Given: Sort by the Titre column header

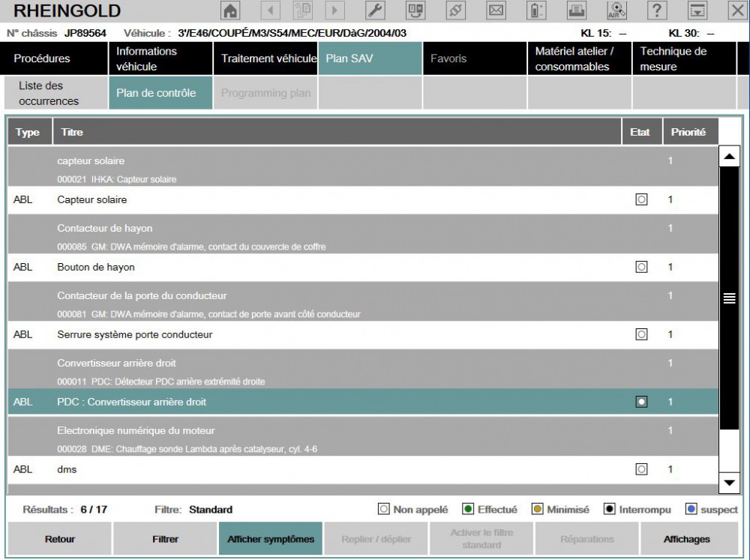Looking at the screenshot, I should point(337,131).
